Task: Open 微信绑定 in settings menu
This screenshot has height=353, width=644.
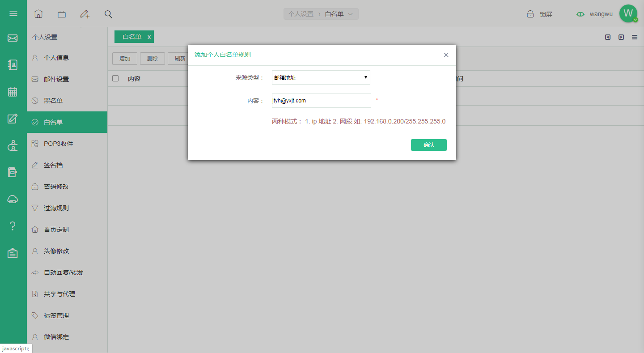Action: [67, 337]
